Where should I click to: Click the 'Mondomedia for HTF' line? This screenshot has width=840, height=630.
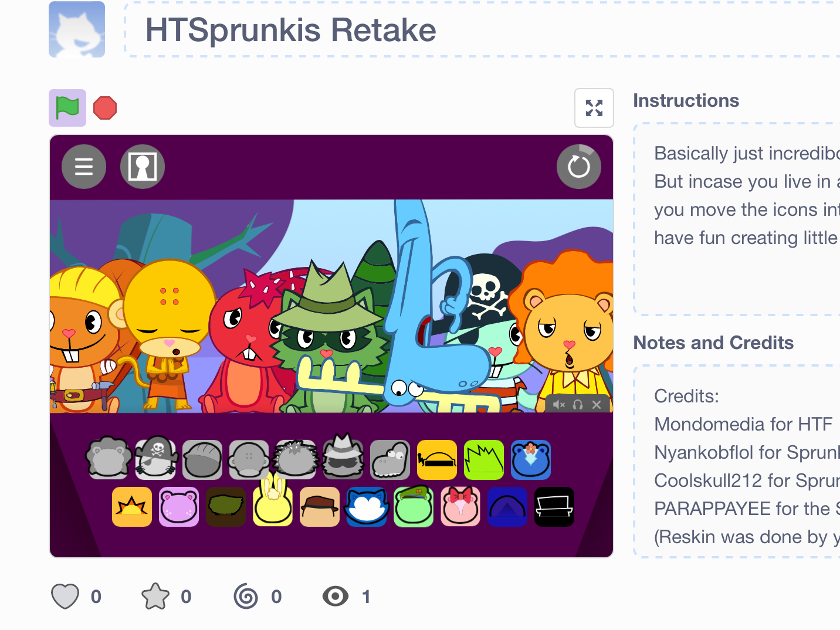click(x=743, y=424)
